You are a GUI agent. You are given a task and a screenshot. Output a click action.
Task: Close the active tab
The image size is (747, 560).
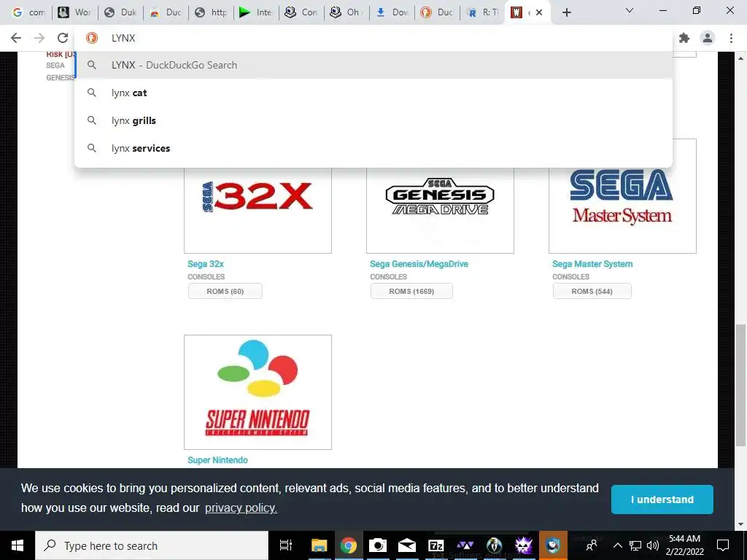539,12
